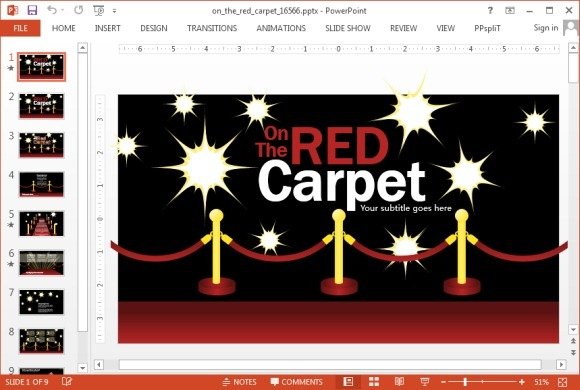Go to previous slide double-arrow button

tap(573, 341)
